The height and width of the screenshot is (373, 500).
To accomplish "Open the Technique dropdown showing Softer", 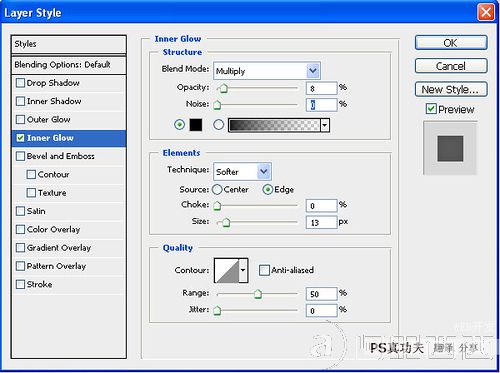I will coord(242,172).
